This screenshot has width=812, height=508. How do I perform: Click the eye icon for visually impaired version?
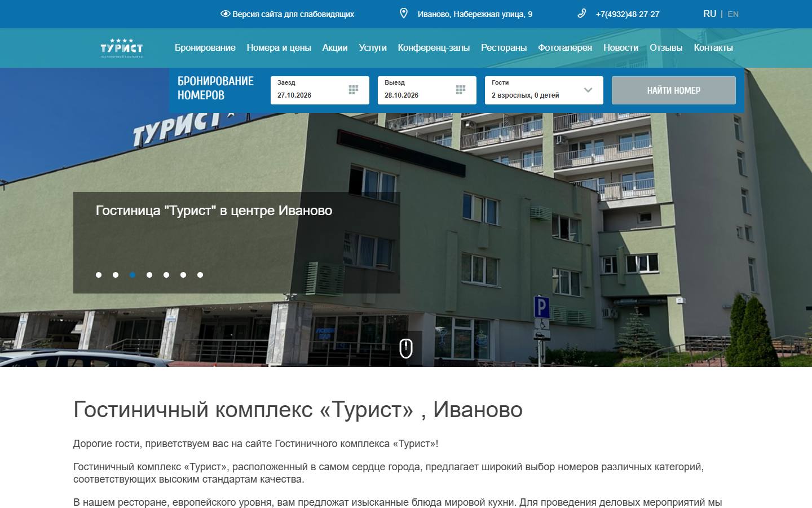coord(225,14)
